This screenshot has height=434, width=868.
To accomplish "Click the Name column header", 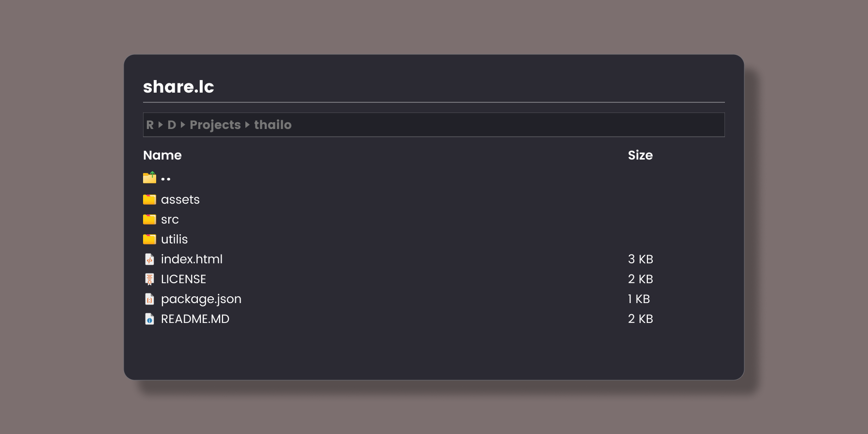I will (162, 155).
